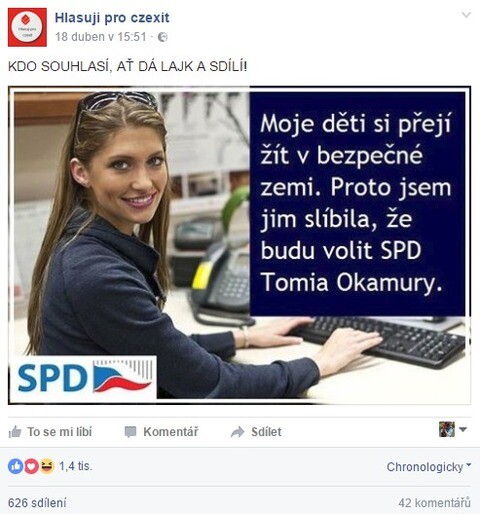The height and width of the screenshot is (514, 480).
Task: Open the 1,4 tis. reactions count
Action: pos(76,466)
